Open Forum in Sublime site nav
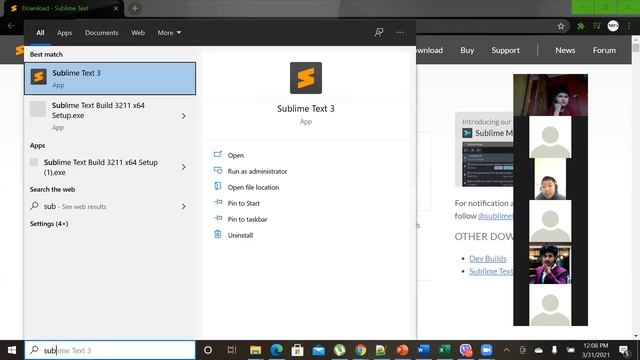Viewport: 640px width, 360px height. 604,50
